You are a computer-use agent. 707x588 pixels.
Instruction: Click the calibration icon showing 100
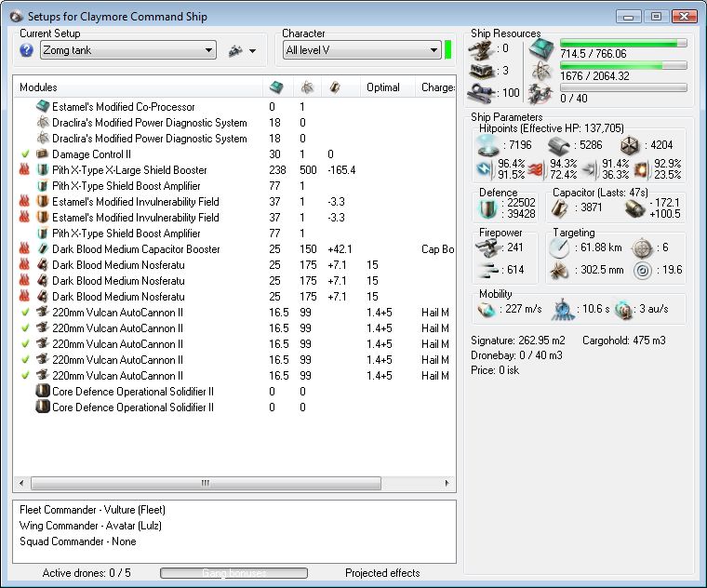(482, 93)
